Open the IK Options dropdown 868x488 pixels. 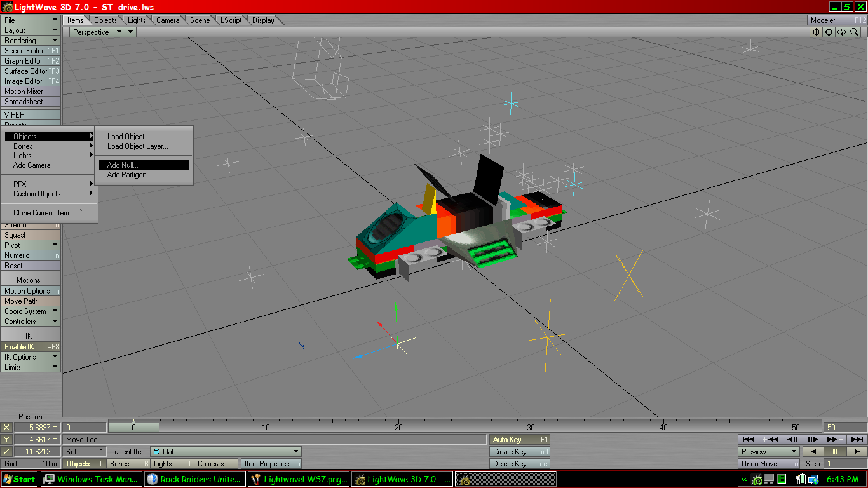click(x=31, y=357)
